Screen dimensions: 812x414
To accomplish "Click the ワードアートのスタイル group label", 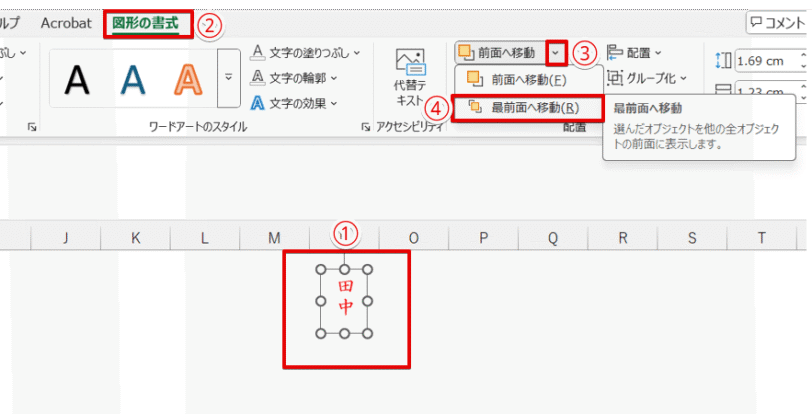I will [198, 127].
